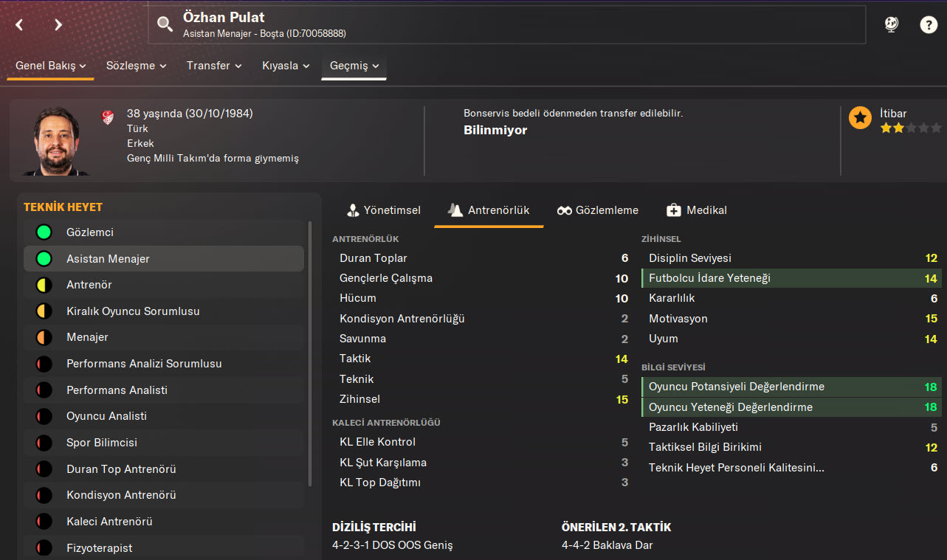Click the green Gözlemci suitability indicator
947x560 pixels.
44,232
